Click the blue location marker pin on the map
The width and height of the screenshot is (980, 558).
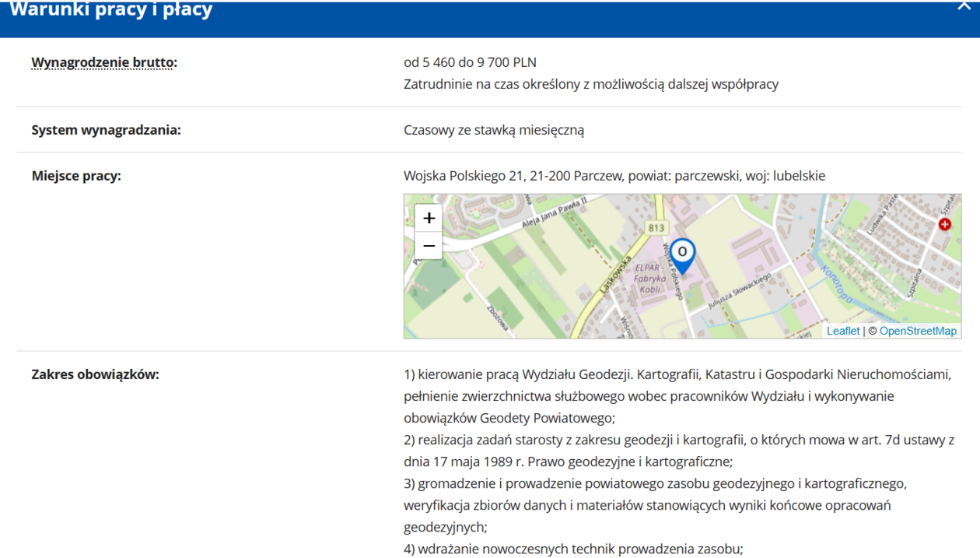click(681, 252)
